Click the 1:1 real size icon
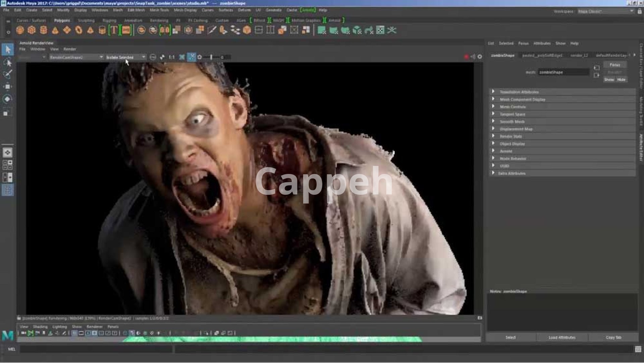Viewport: 644px width, 363px height. (171, 57)
